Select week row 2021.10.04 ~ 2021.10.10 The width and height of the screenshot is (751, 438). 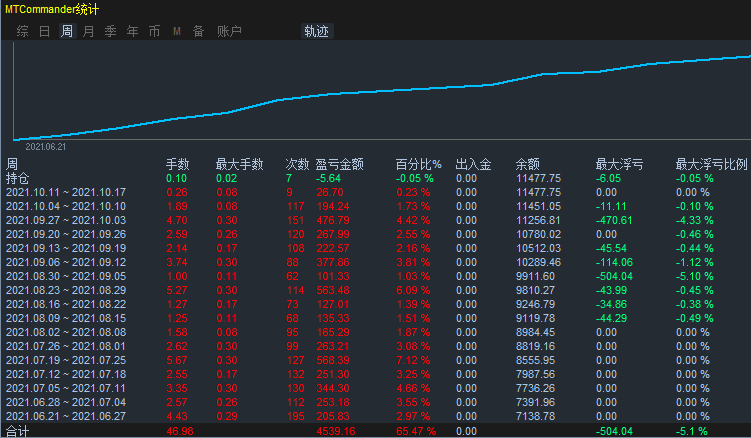coord(376,206)
